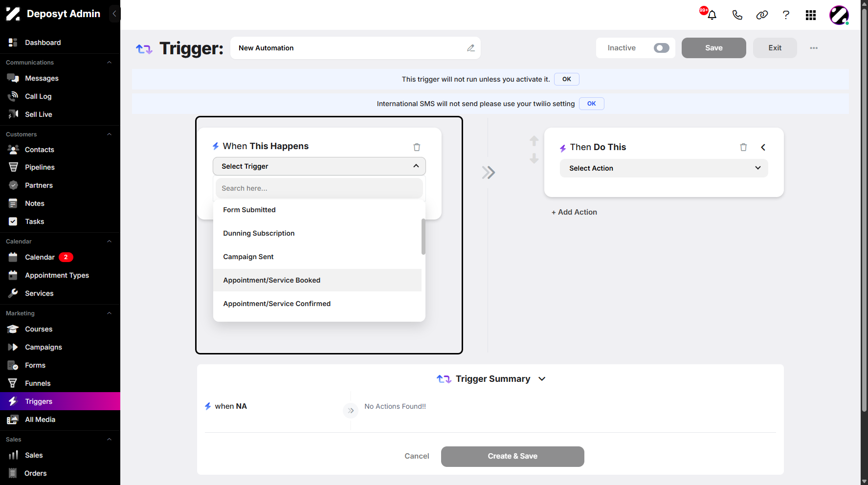Open the user profile avatar
Viewport: 868px width, 485px height.
[x=839, y=15]
